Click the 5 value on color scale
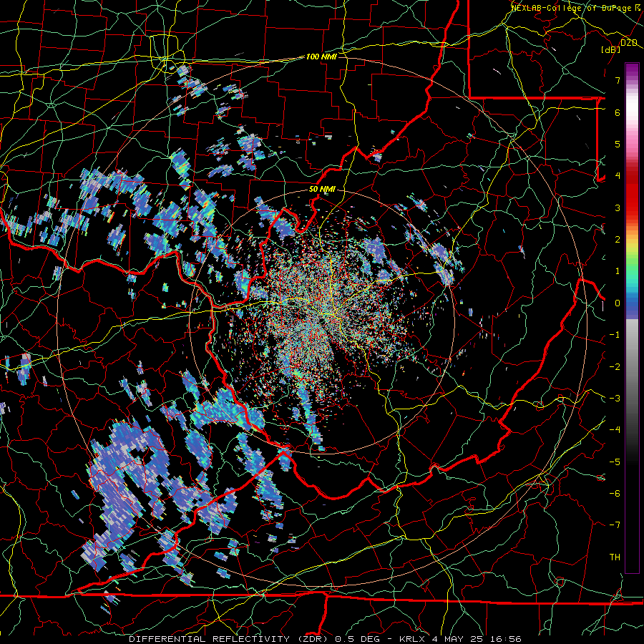Screen dimensions: 644x644 coord(618,144)
